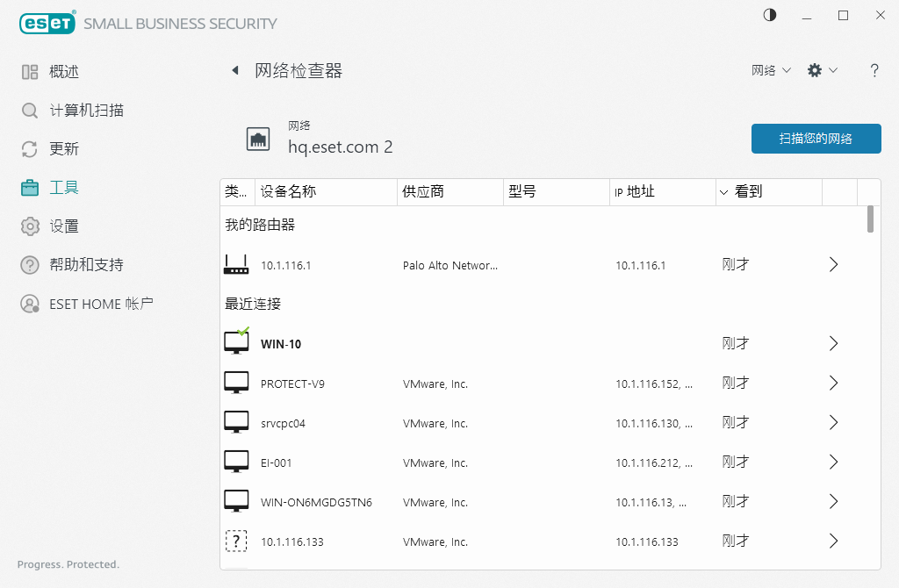Open the gear settings dropdown

coord(822,71)
